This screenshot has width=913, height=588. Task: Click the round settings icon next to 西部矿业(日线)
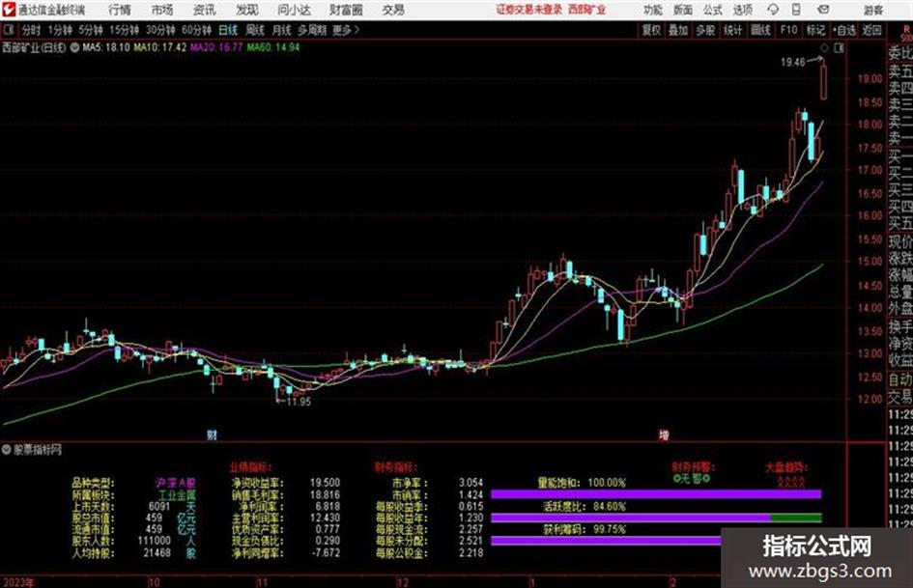click(x=74, y=47)
